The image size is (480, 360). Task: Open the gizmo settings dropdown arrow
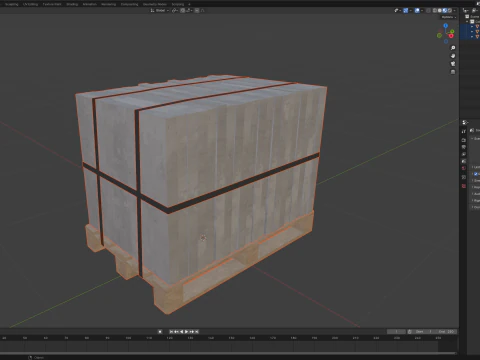pyautogui.click(x=411, y=10)
